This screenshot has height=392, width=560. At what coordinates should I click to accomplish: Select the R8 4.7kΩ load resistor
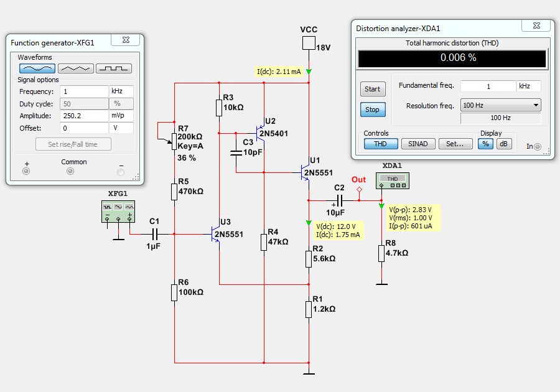tap(382, 253)
